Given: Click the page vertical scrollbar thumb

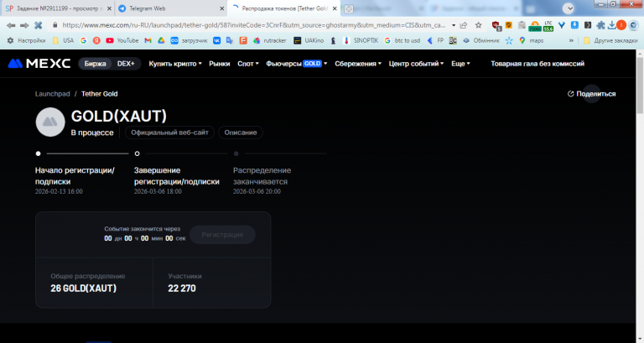Looking at the screenshot, I should (x=640, y=85).
